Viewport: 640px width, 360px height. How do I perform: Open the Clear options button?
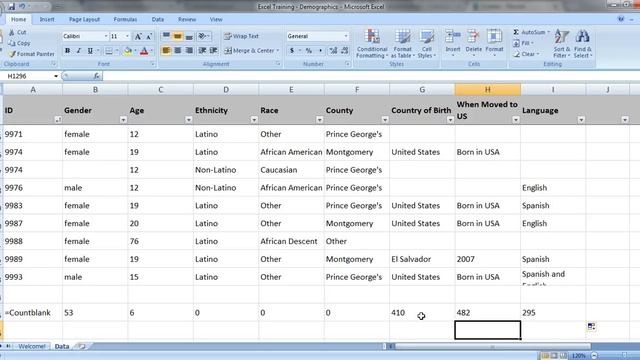526,54
